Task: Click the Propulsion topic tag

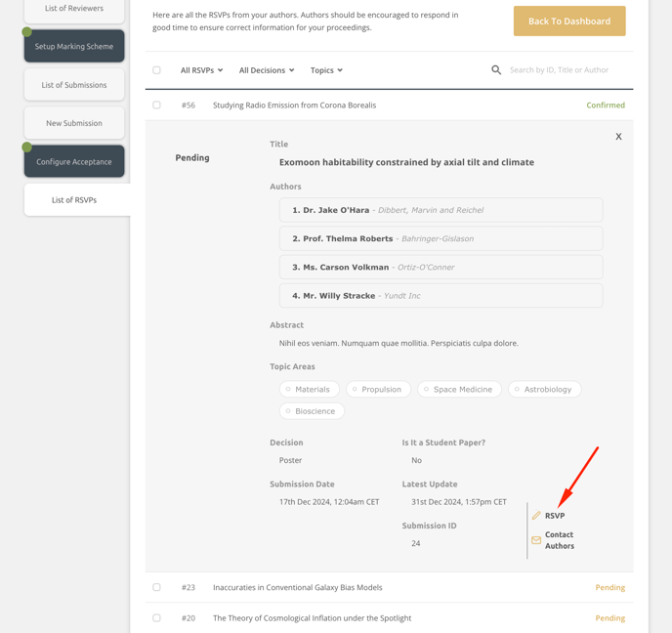Action: [x=378, y=389]
